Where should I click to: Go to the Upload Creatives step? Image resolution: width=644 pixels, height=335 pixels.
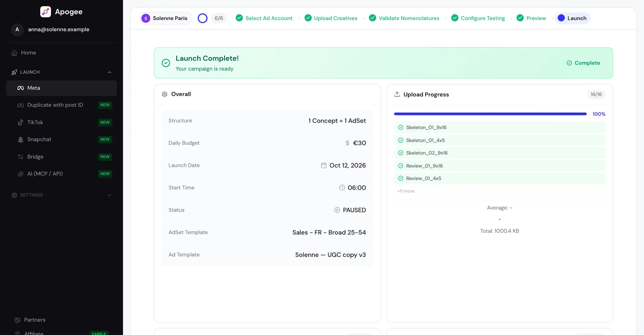coord(331,18)
